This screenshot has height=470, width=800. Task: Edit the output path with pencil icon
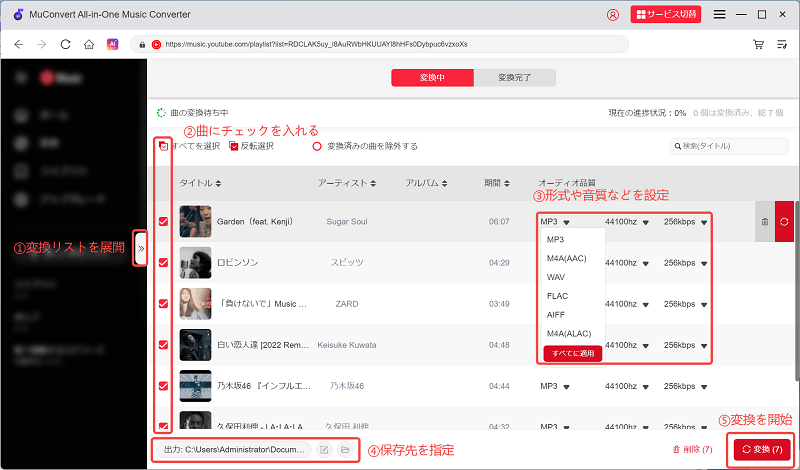323,450
